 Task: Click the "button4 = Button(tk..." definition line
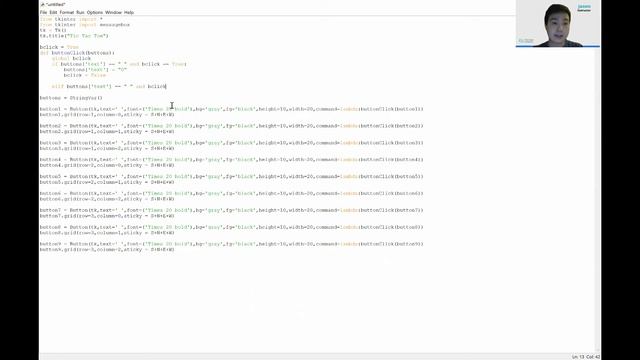231,160
